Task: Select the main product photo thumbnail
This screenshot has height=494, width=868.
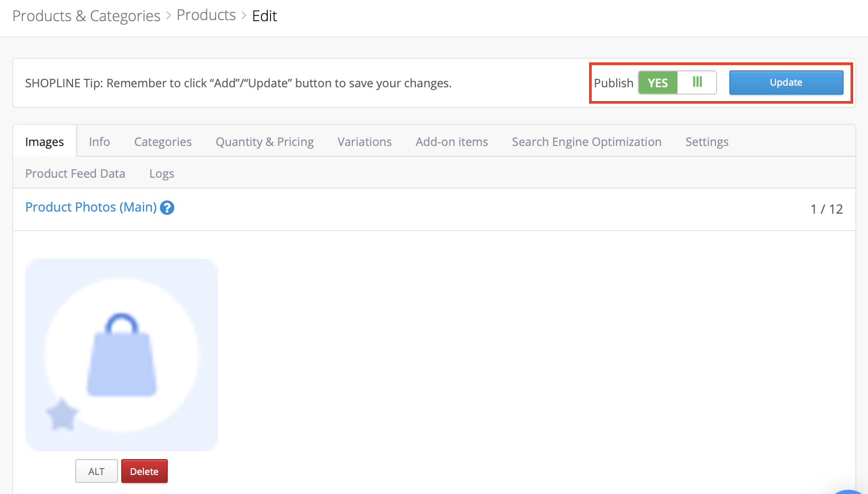Action: pos(122,355)
